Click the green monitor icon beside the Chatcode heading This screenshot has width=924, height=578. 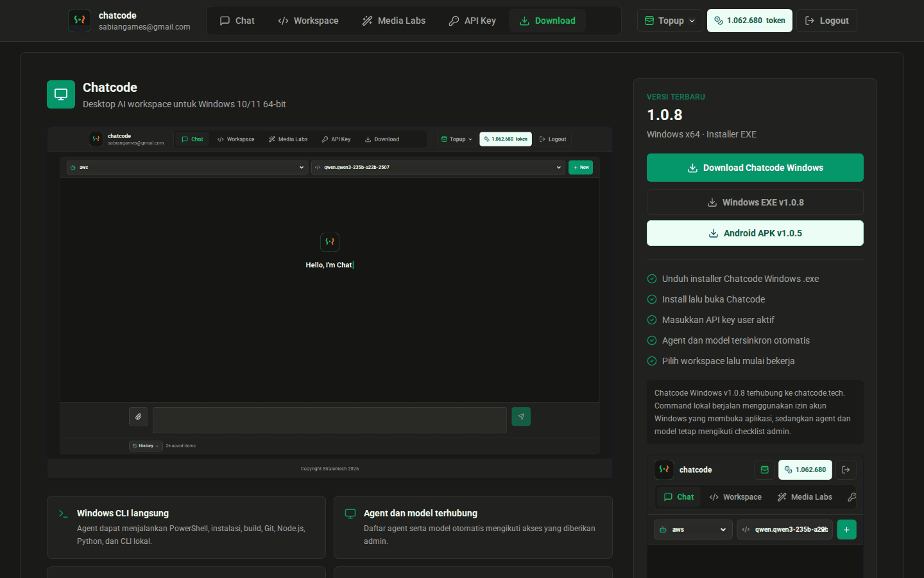tap(61, 94)
